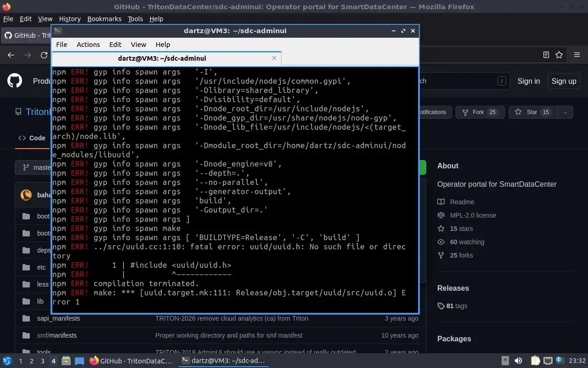
Task: Click the terminal window menu icon
Action: pos(58,30)
